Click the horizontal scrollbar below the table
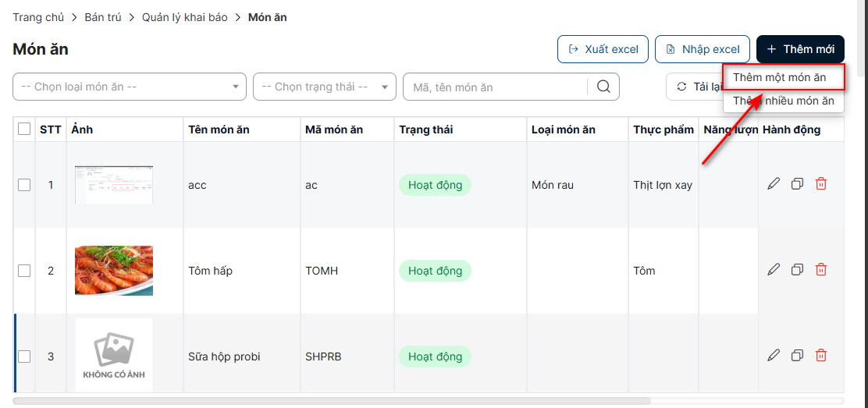The image size is (868, 408). coord(332,401)
